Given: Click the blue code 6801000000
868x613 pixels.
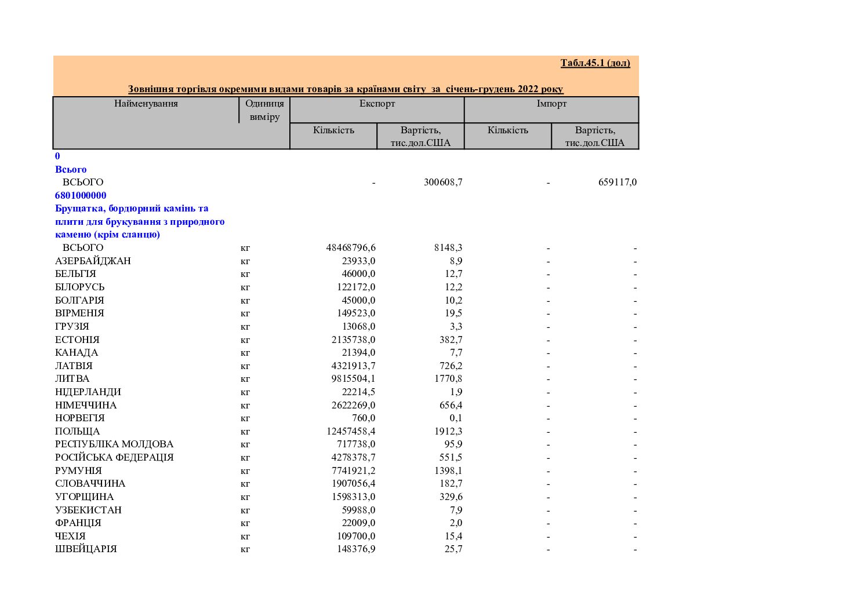Looking at the screenshot, I should [81, 195].
